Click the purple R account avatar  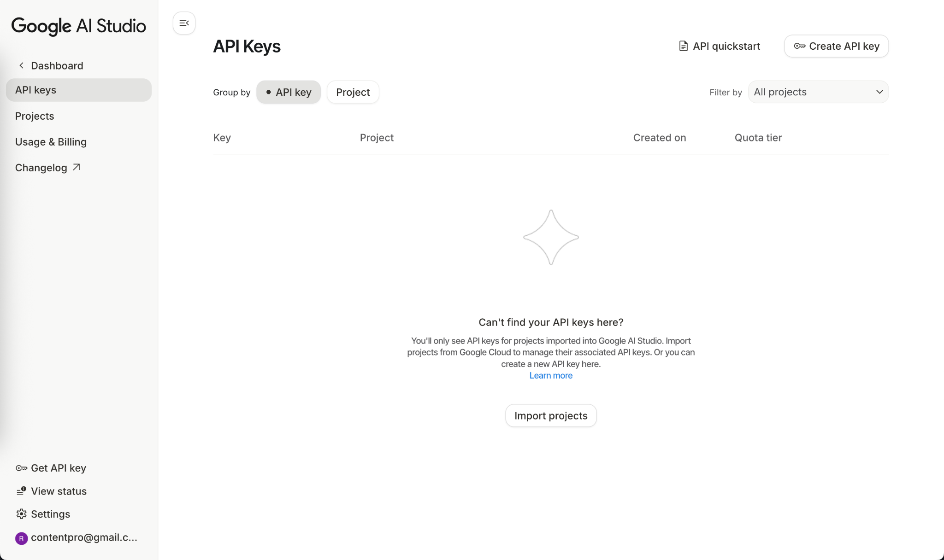pos(21,538)
